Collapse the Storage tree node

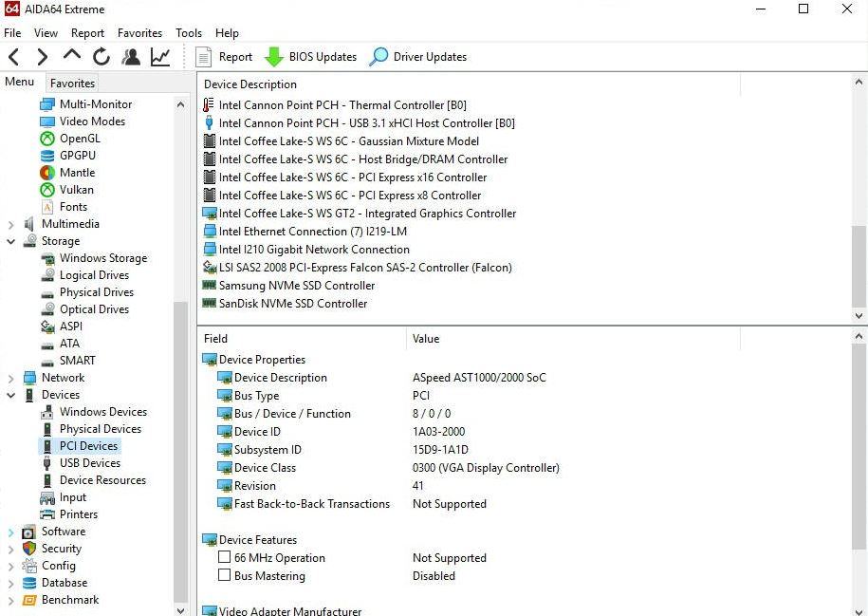coord(11,241)
